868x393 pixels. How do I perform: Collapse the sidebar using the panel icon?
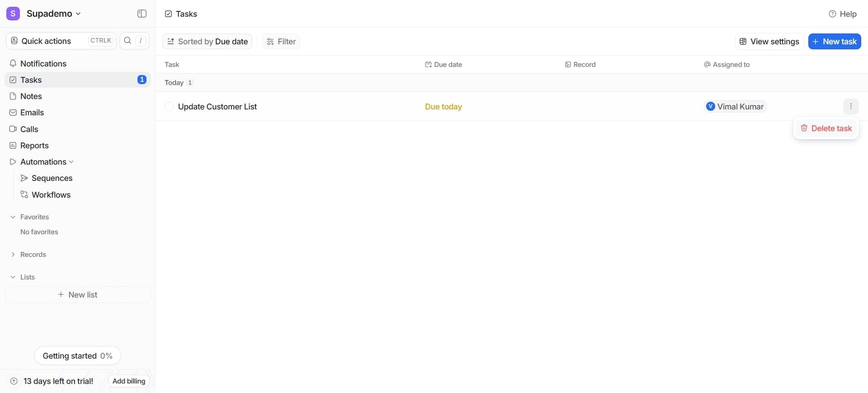(142, 14)
